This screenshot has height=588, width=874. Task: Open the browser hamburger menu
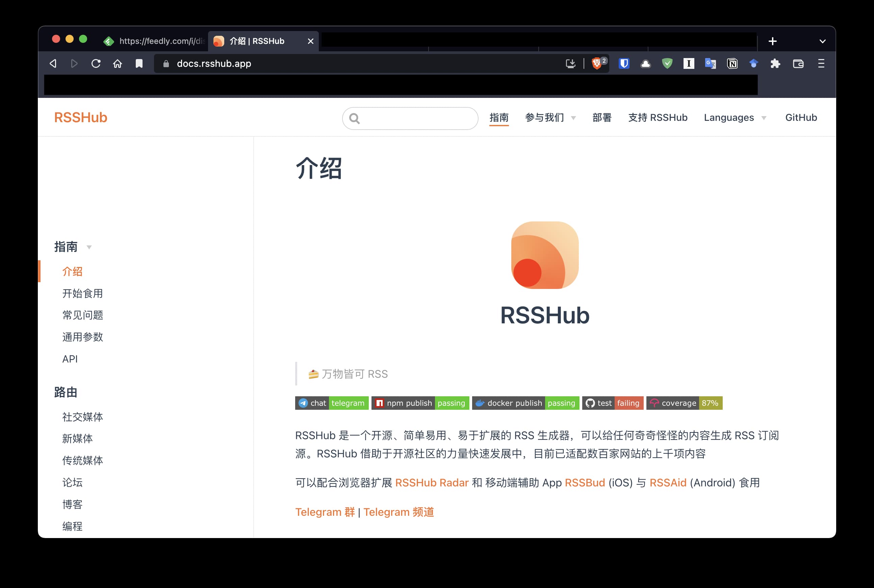tap(821, 63)
